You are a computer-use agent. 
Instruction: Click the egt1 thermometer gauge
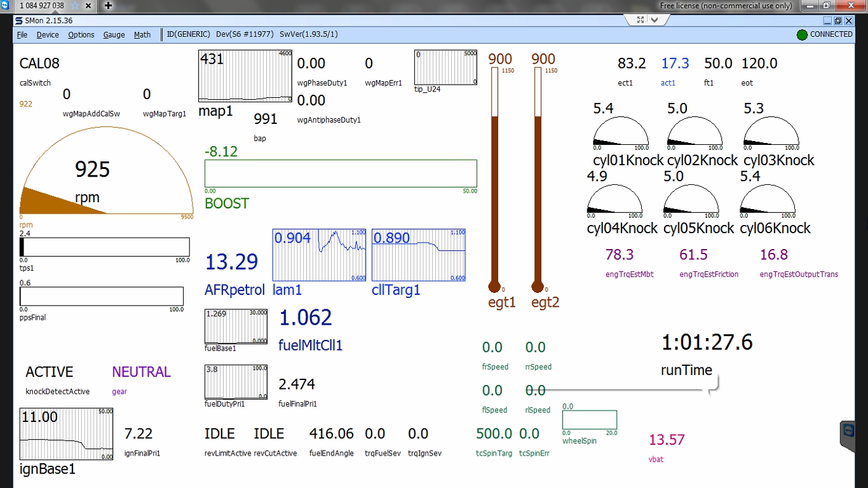pyautogui.click(x=494, y=178)
